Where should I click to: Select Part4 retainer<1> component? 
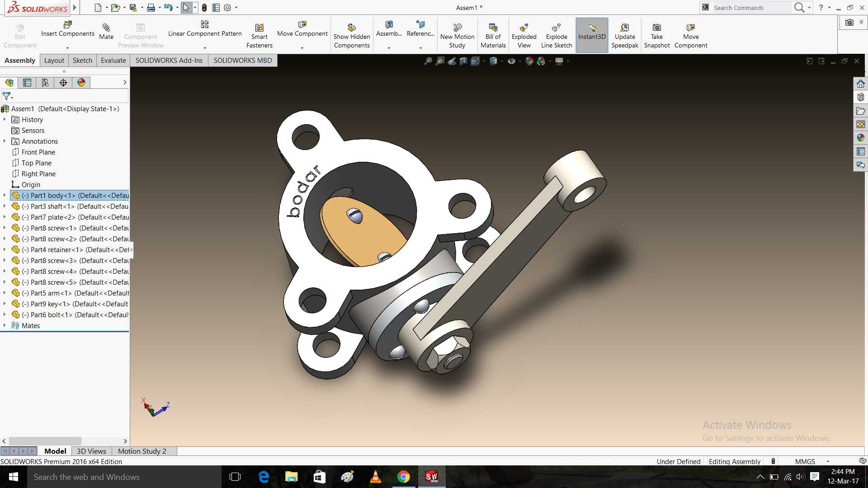70,250
